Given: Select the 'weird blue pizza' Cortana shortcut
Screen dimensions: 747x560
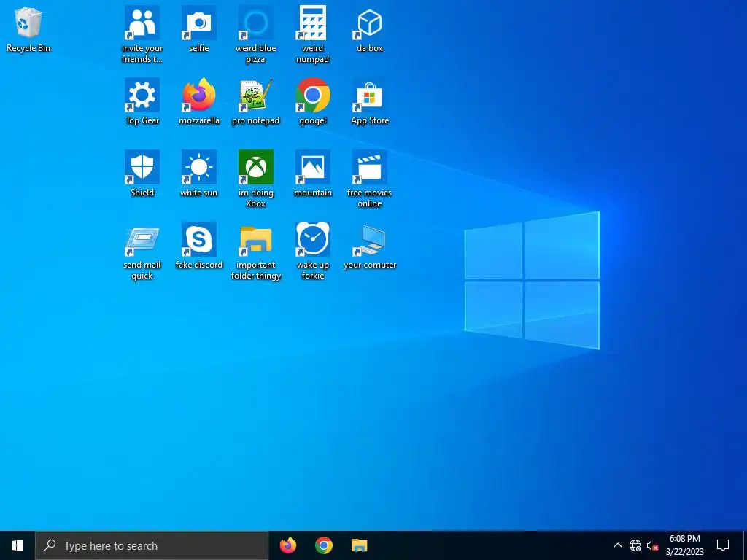Looking at the screenshot, I should (x=256, y=34).
